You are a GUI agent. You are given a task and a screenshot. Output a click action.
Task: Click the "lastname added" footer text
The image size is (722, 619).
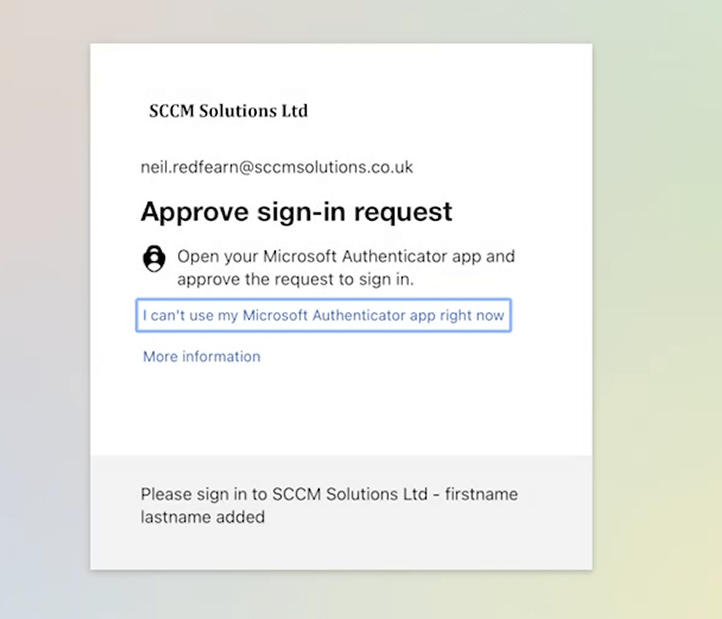[203, 517]
